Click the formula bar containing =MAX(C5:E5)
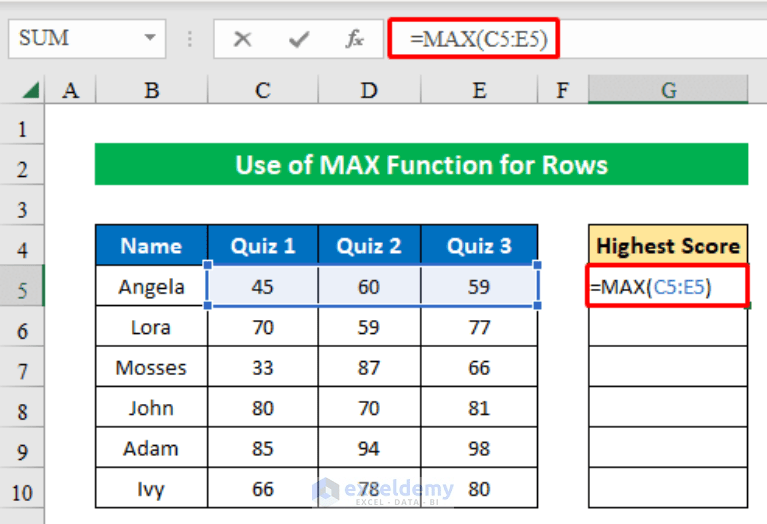Image resolution: width=767 pixels, height=524 pixels. tap(577, 39)
